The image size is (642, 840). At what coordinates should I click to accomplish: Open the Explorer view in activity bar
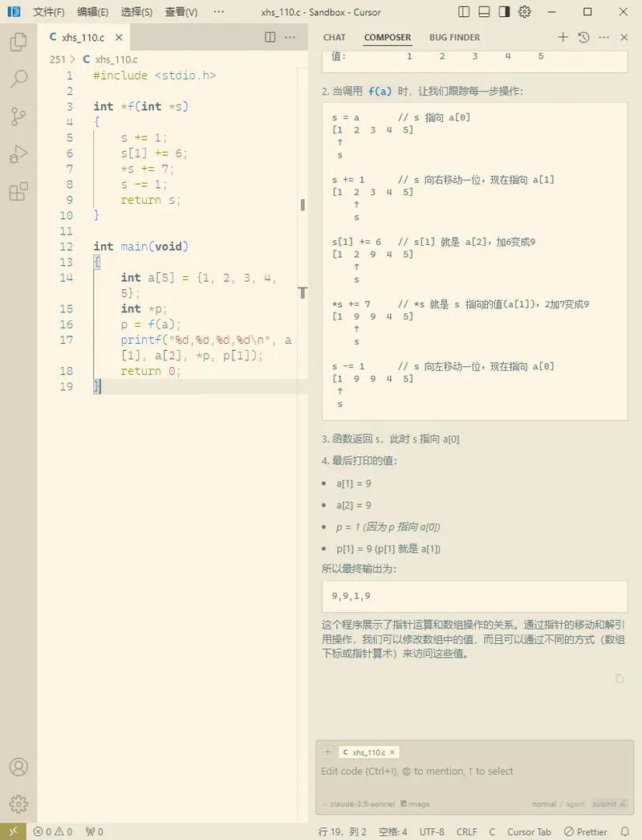[18, 41]
